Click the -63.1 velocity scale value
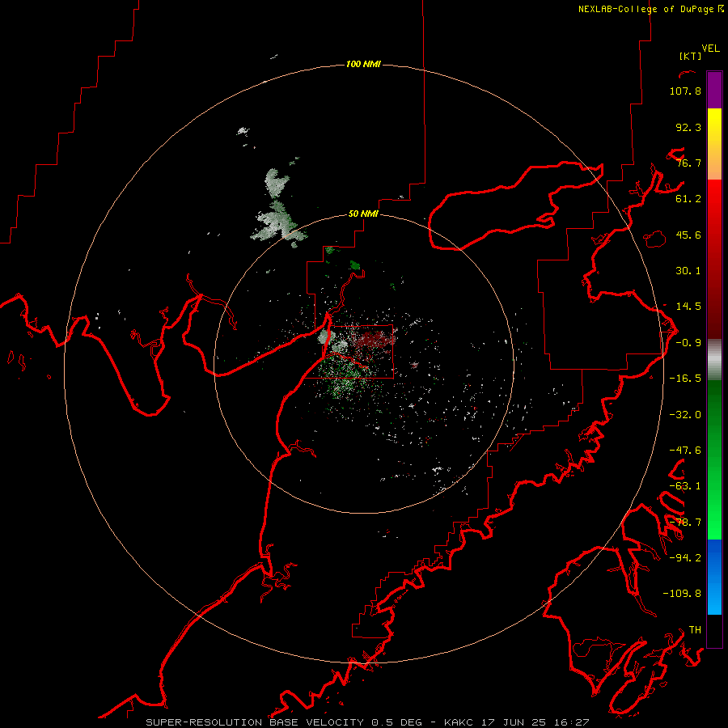This screenshot has height=728, width=728. coord(685,486)
